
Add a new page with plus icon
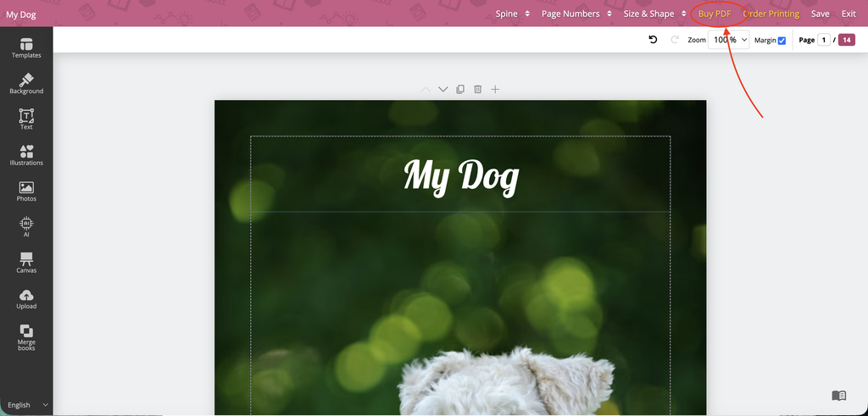click(495, 89)
